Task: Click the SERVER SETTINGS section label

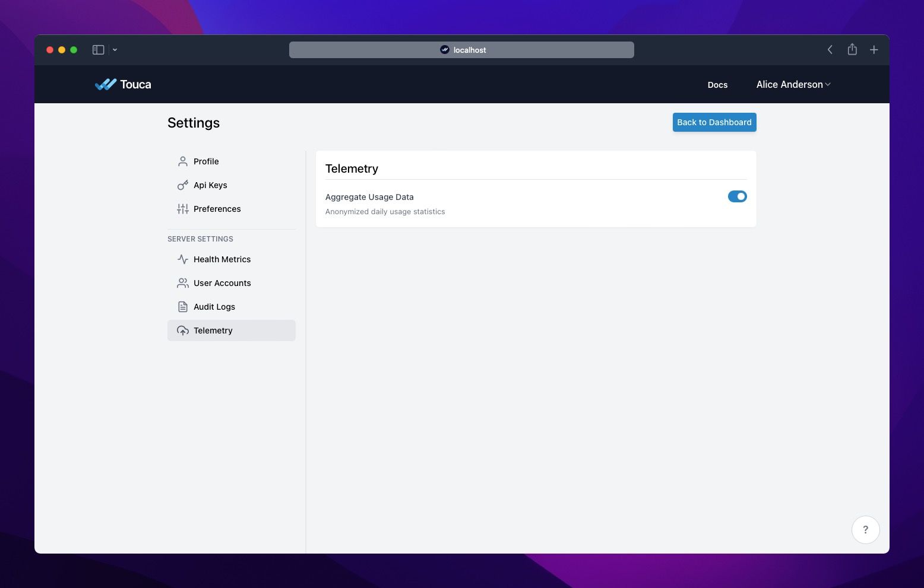Action: click(200, 239)
